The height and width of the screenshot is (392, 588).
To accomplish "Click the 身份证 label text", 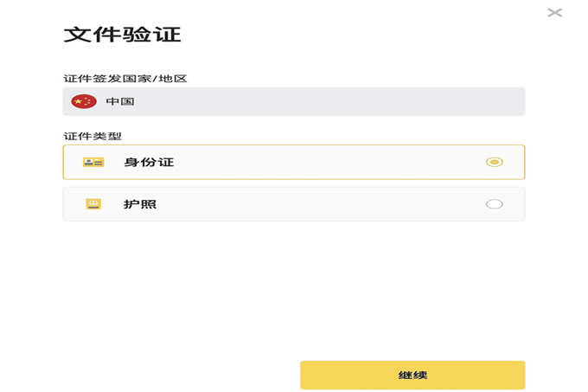I will coord(149,162).
